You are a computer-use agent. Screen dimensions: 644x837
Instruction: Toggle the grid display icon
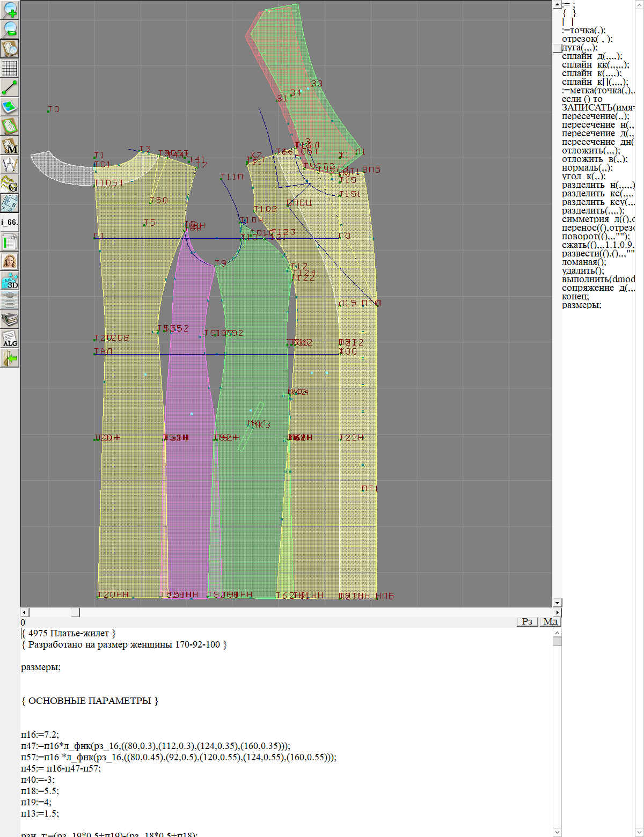point(10,68)
